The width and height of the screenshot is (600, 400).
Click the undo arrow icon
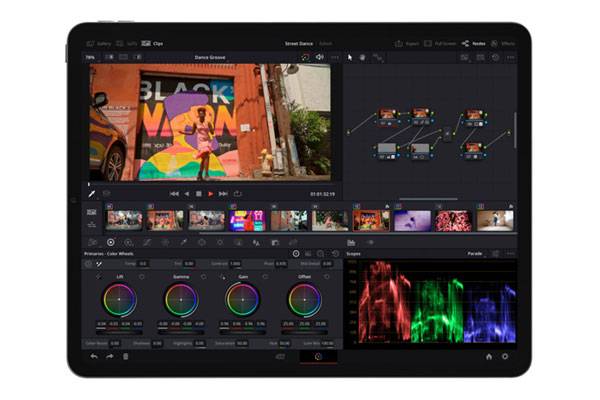[94, 356]
